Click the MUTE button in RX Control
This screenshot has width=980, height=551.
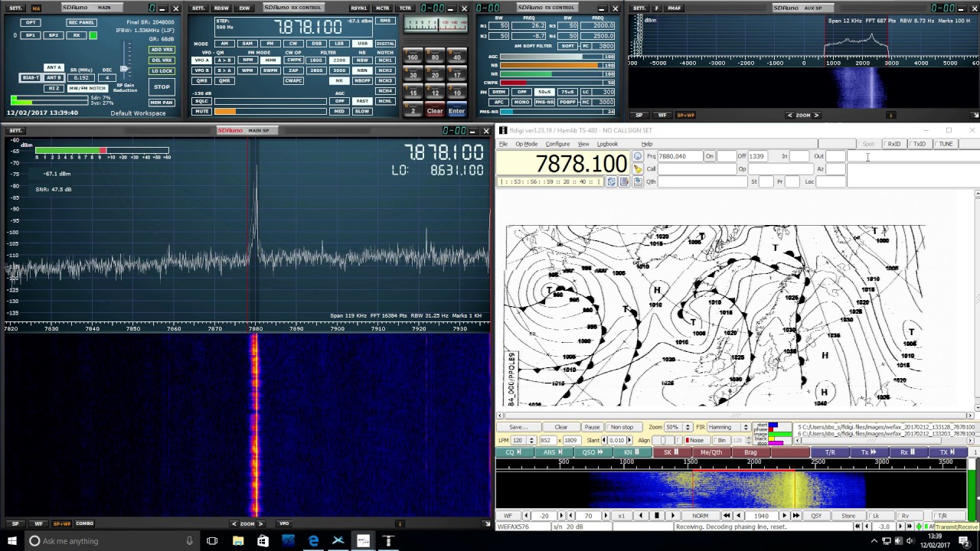pyautogui.click(x=201, y=111)
